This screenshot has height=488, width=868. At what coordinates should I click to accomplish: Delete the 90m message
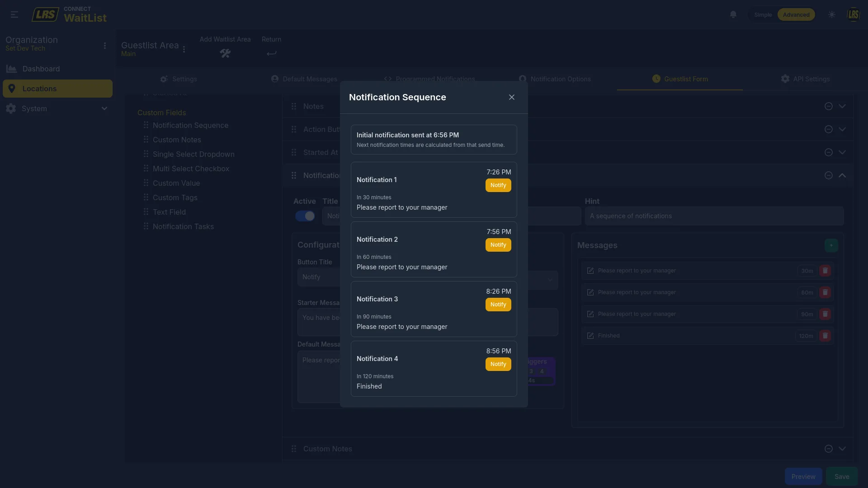[x=825, y=314]
